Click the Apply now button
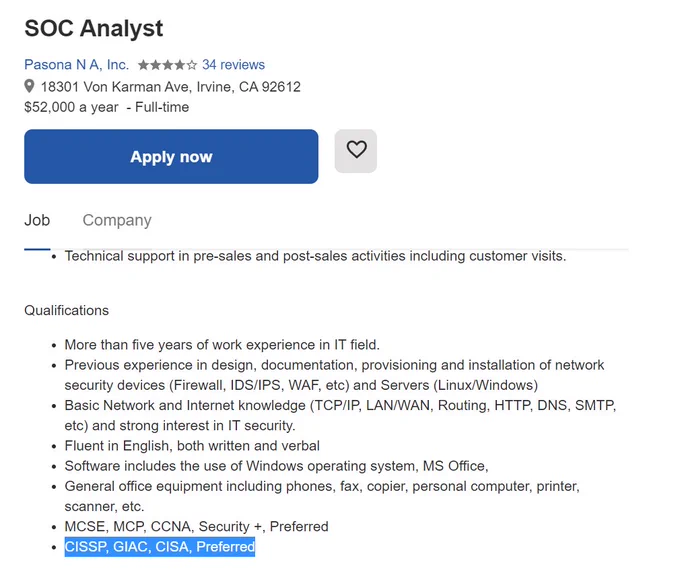The image size is (680, 571). click(x=171, y=157)
